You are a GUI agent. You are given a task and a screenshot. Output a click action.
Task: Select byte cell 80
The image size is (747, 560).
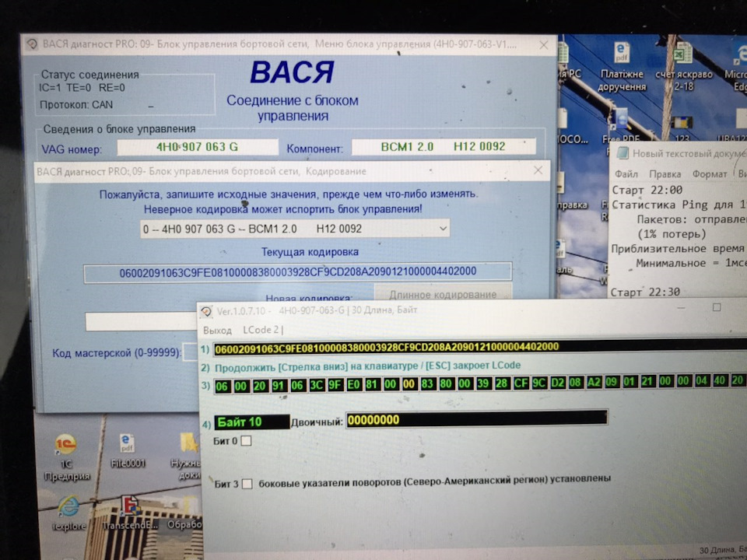tap(446, 383)
